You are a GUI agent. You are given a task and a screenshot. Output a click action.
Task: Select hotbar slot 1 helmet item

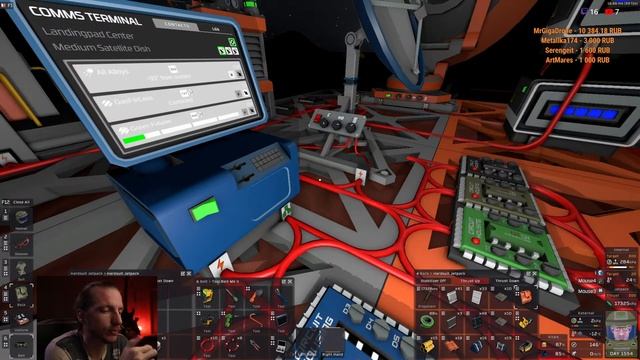(21, 218)
